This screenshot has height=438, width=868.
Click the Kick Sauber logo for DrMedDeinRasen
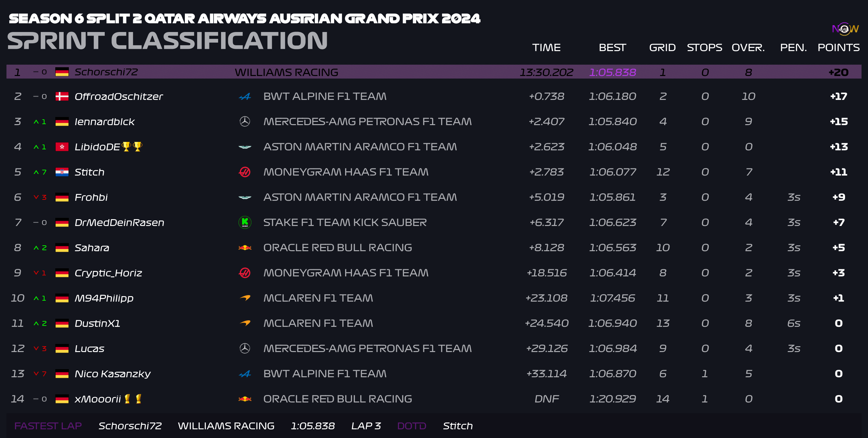pos(245,222)
